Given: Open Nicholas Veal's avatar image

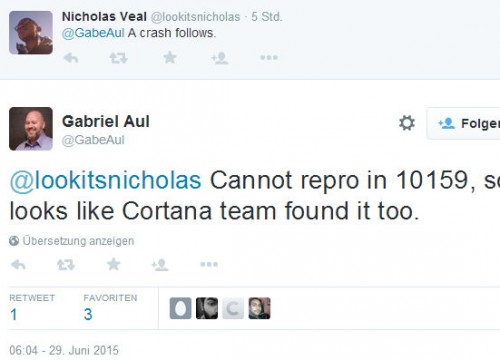Looking at the screenshot, I should click(x=31, y=33).
